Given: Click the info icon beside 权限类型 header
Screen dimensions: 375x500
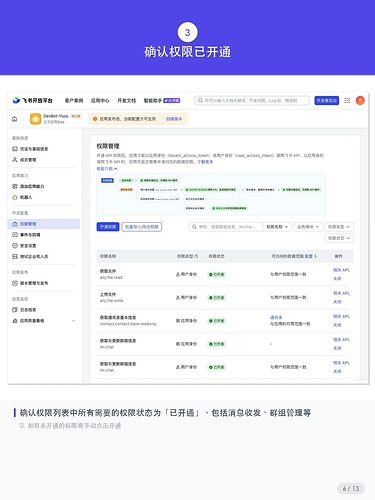Looking at the screenshot, I should pyautogui.click(x=196, y=256).
